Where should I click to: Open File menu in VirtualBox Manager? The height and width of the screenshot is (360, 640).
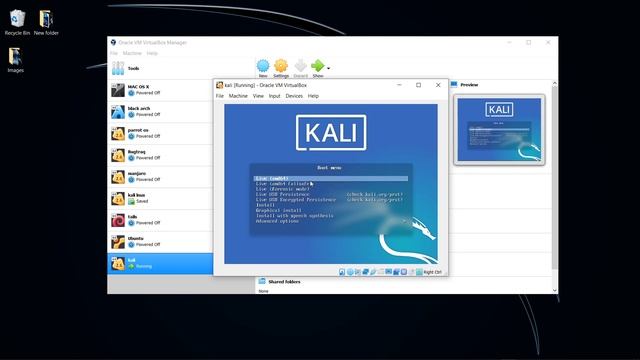tap(114, 53)
